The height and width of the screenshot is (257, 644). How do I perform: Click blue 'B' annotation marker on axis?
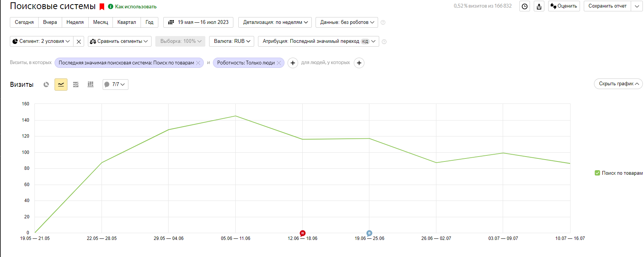[369, 233]
